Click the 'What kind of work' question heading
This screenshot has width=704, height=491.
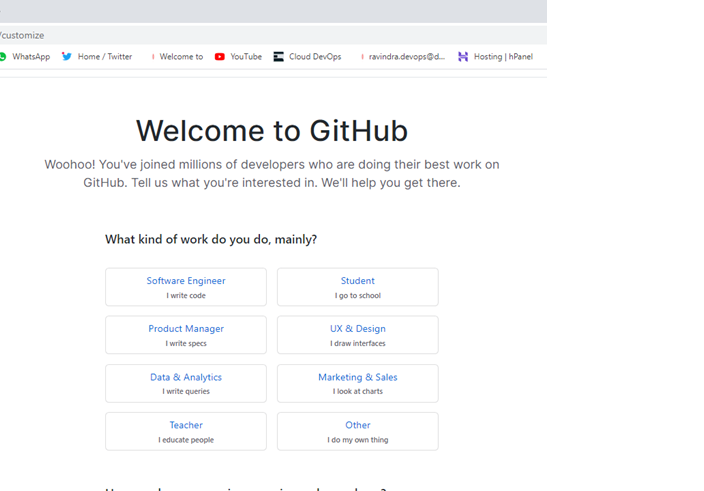[211, 239]
